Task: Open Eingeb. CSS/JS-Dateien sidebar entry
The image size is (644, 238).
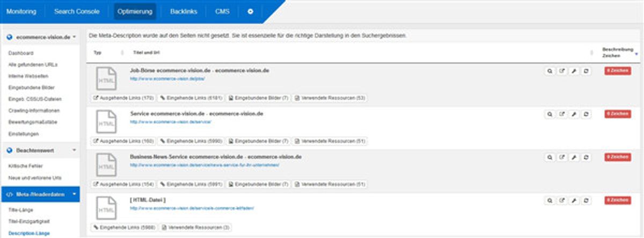Action: (35, 99)
